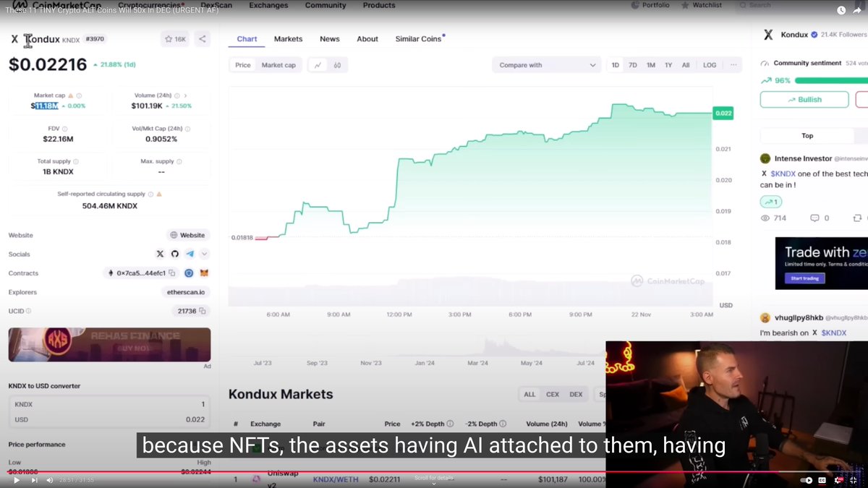The width and height of the screenshot is (868, 488).
Task: Copy the 0x7ca5...44efc1 contract address
Action: tap(172, 273)
